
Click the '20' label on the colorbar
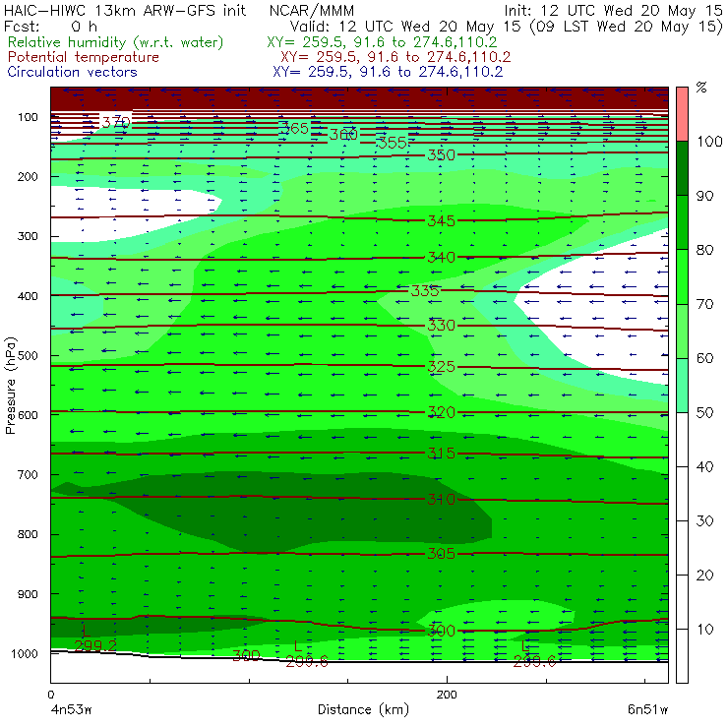click(x=704, y=576)
